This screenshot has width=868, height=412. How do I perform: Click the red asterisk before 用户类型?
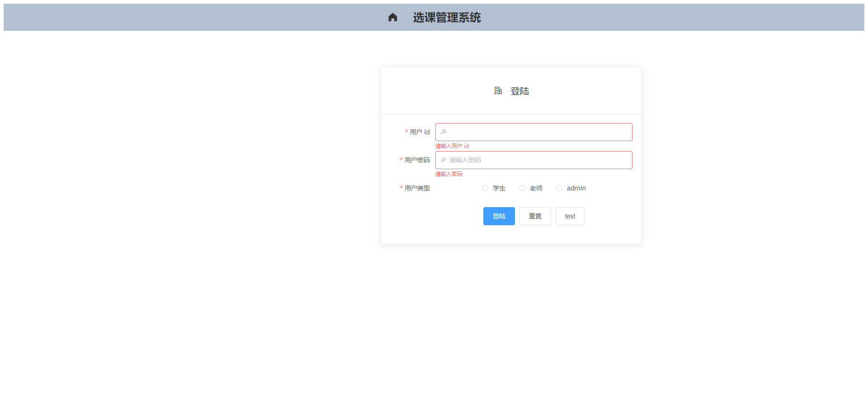tap(401, 188)
